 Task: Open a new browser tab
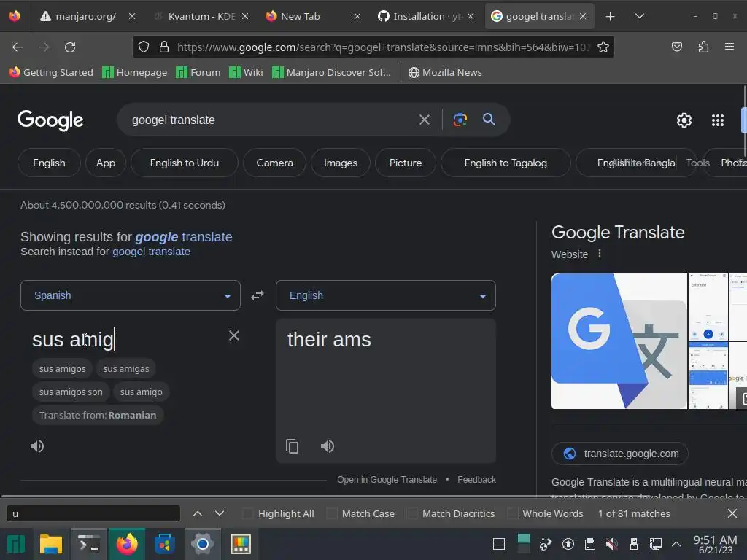coord(610,17)
